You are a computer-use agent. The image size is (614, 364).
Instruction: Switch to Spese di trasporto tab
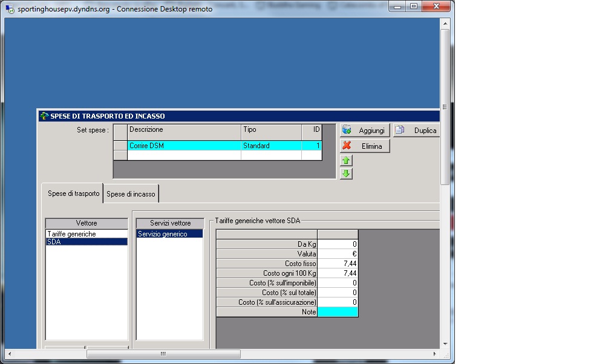point(73,193)
